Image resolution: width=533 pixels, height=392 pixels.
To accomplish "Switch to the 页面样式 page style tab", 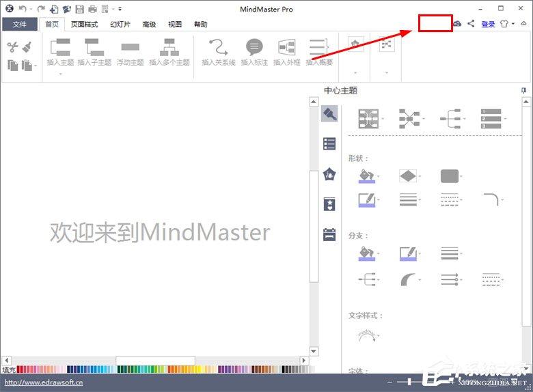I will 84,24.
